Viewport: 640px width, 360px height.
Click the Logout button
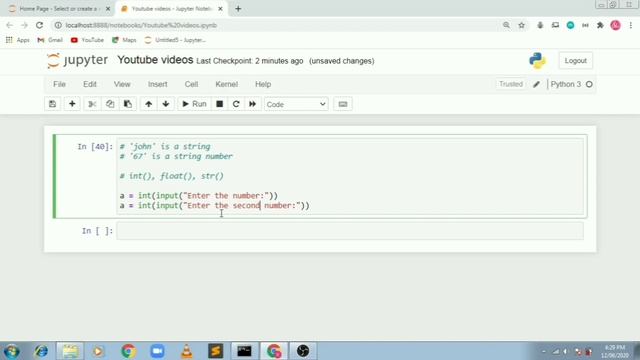pyautogui.click(x=576, y=60)
